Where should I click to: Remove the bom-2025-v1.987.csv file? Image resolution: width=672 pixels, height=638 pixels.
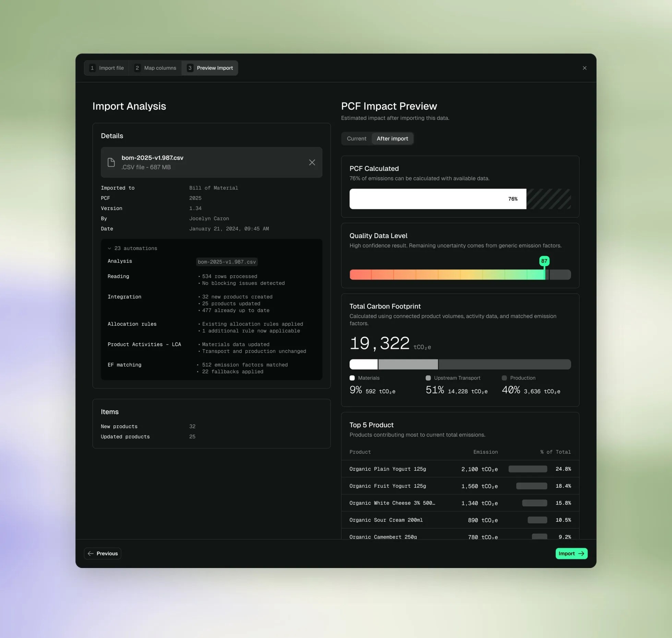tap(312, 162)
